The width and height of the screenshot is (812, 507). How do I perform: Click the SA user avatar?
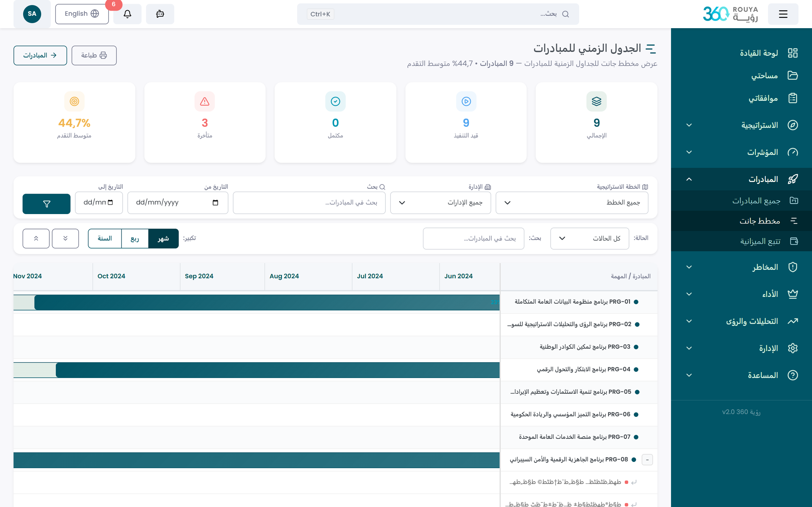pos(32,14)
